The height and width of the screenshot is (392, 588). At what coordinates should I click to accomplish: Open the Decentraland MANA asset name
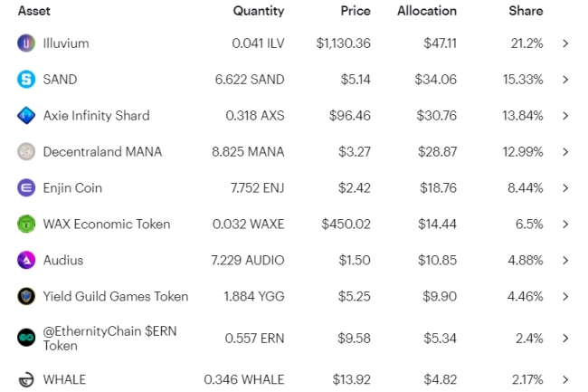click(x=102, y=152)
